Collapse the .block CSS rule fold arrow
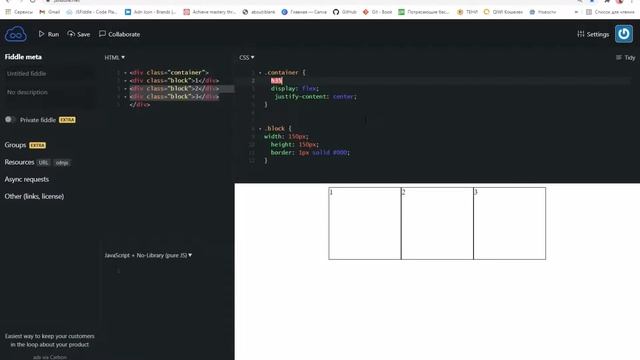The height and width of the screenshot is (360, 640). click(260, 129)
